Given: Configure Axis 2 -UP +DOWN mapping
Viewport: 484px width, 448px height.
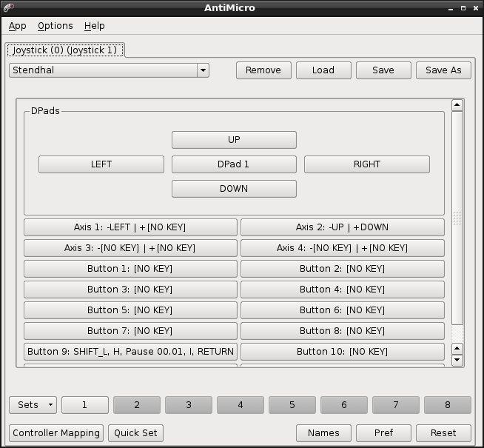Looking at the screenshot, I should click(x=342, y=227).
